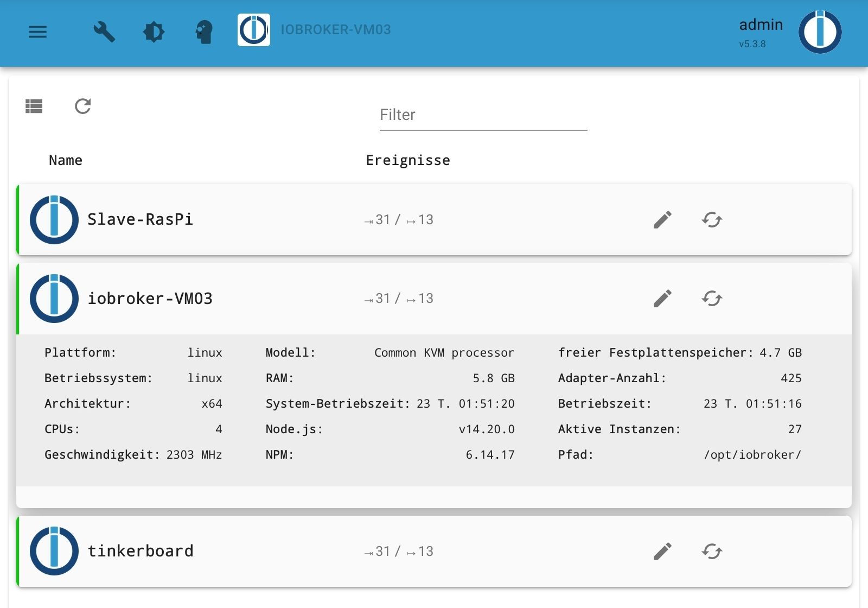Viewport: 868px width, 608px height.
Task: Edit the tinkerboard host
Action: pyautogui.click(x=662, y=552)
